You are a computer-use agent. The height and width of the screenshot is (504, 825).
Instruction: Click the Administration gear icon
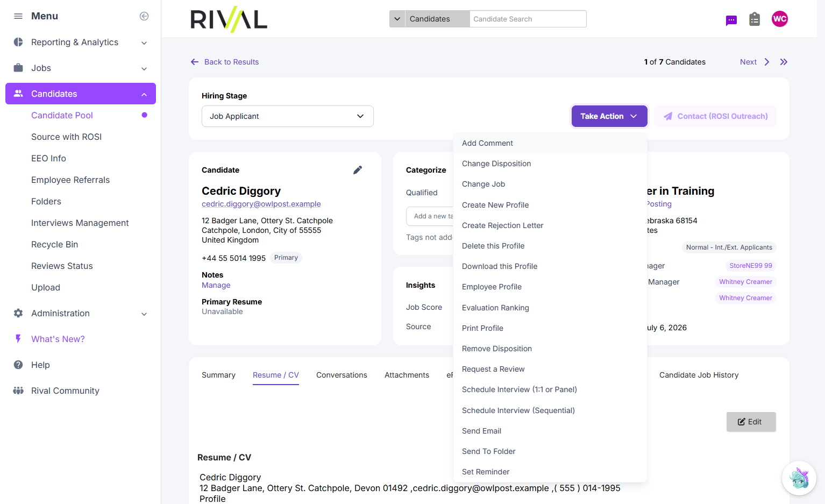18,313
